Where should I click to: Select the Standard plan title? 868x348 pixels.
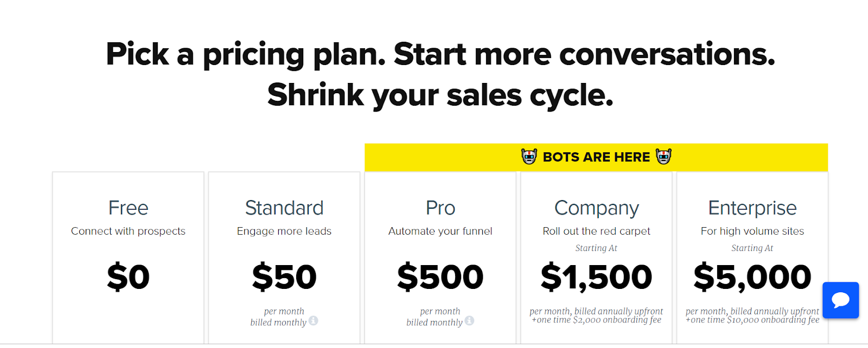(x=284, y=208)
